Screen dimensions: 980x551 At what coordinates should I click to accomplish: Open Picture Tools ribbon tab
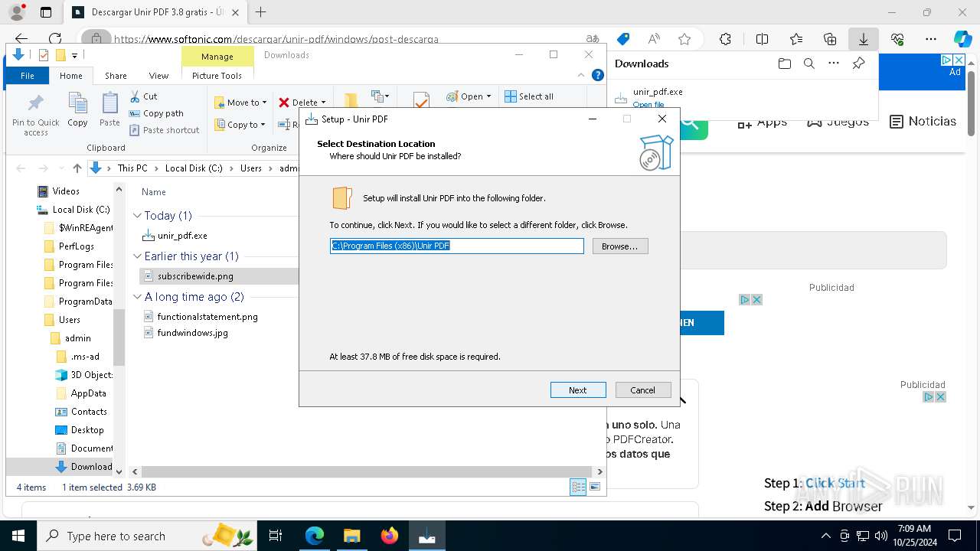click(x=217, y=76)
